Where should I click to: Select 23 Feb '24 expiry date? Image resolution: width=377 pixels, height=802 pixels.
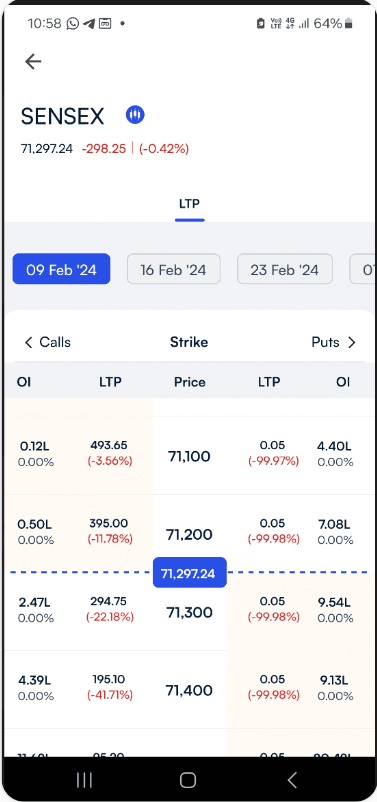(285, 269)
